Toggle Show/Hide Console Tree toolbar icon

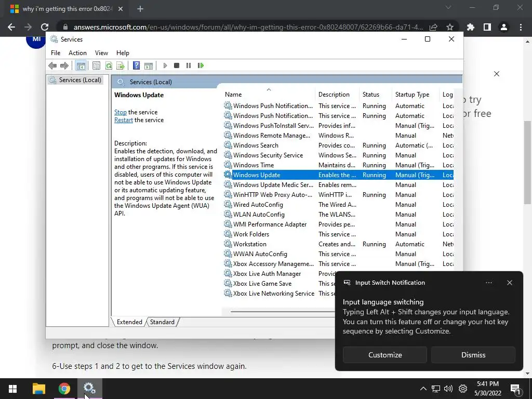81,65
